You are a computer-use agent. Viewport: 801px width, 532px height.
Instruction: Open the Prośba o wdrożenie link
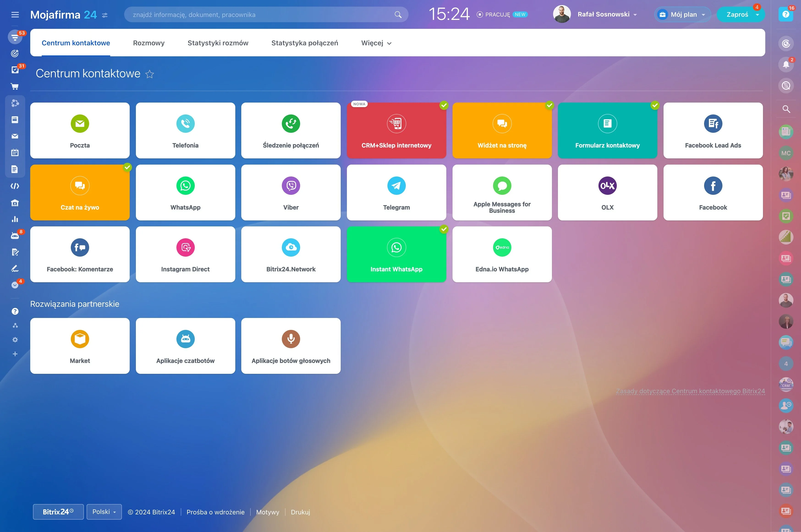click(x=216, y=512)
